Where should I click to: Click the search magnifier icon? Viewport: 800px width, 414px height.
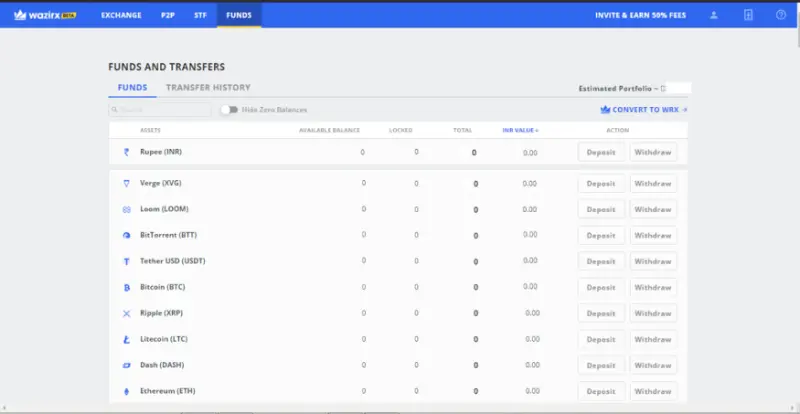115,110
